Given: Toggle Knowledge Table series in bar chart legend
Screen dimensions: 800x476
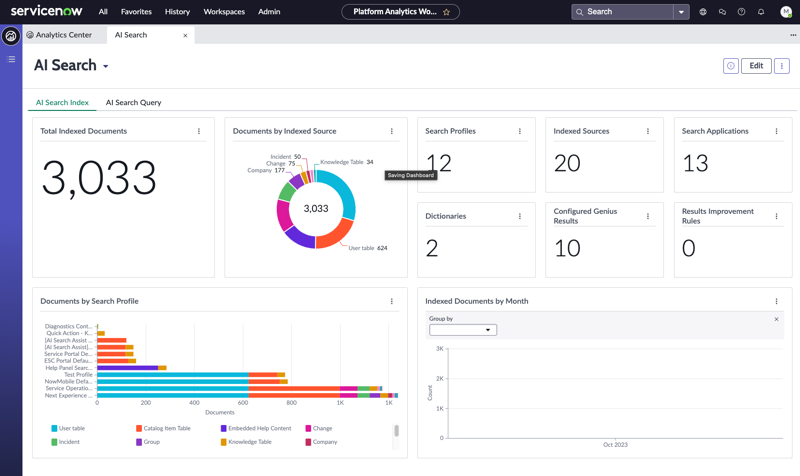Looking at the screenshot, I should (246, 442).
